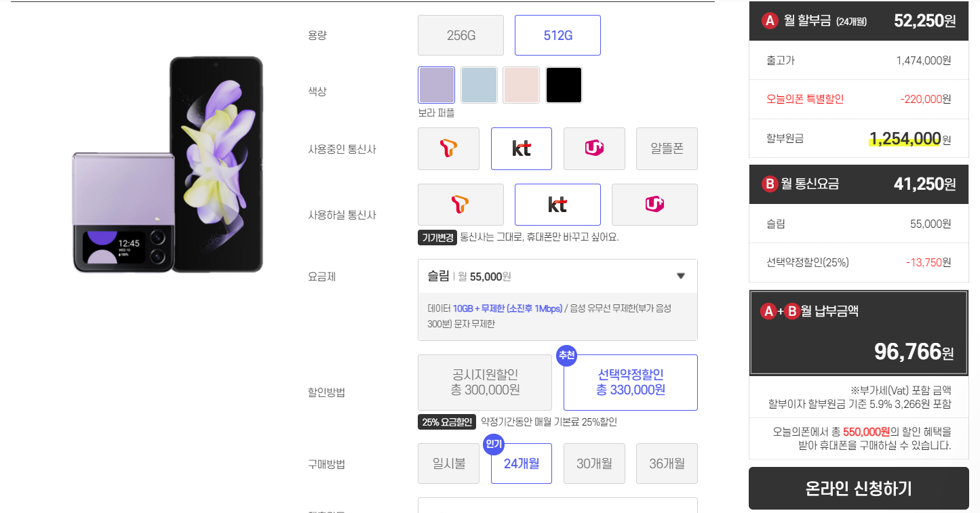Screen dimensions: 980x513
Task: Pick the pink gold color swatch
Action: (x=522, y=85)
